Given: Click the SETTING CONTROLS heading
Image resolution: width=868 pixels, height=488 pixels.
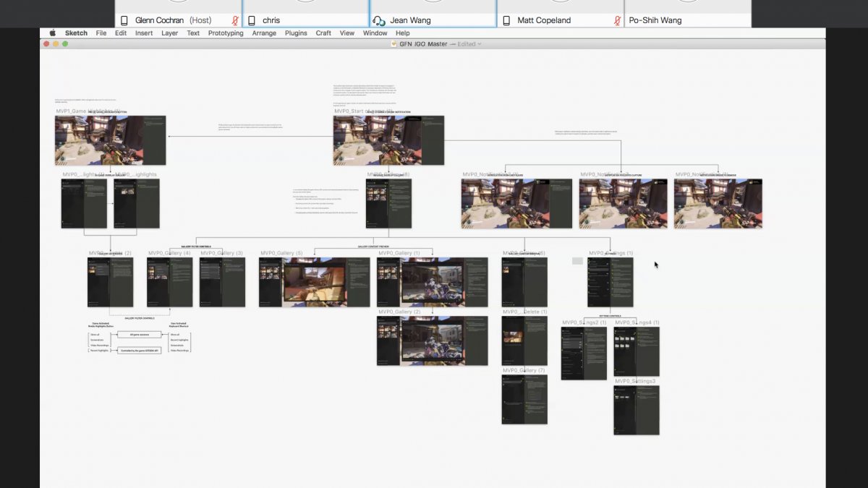Looking at the screenshot, I should coord(610,316).
